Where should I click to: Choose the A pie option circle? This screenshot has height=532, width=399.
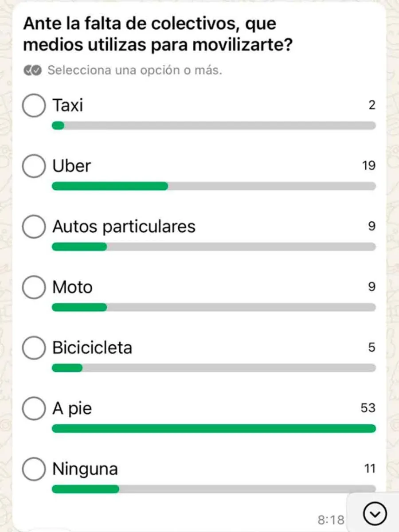[x=34, y=408]
